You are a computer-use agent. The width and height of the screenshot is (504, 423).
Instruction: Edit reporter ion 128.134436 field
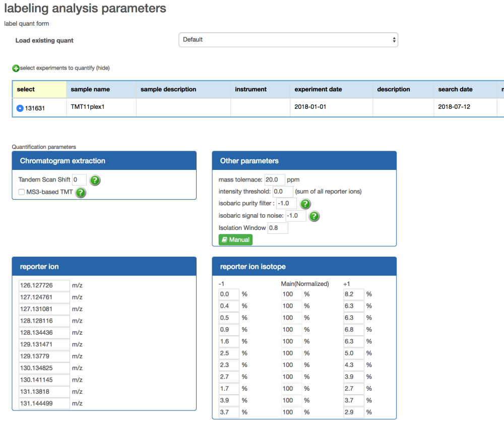tap(44, 333)
